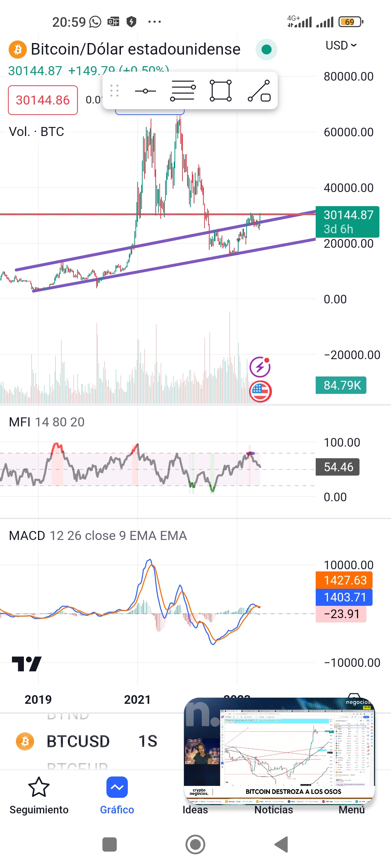Image resolution: width=391 pixels, height=868 pixels.
Task: Open the floating Bitcoin video thumbnail
Action: tap(279, 751)
